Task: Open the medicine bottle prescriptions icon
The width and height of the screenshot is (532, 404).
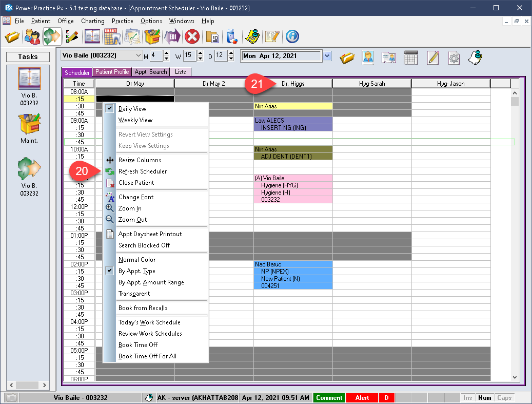Action: tap(232, 36)
